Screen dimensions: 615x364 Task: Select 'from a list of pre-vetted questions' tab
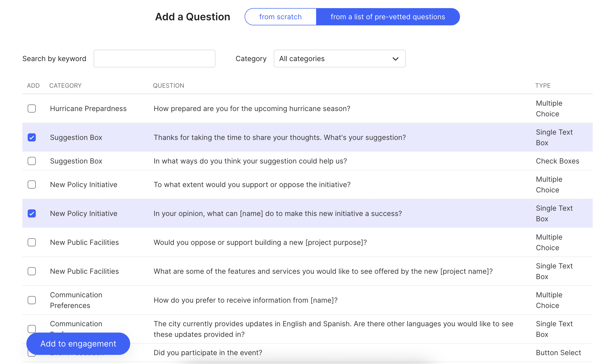point(388,17)
